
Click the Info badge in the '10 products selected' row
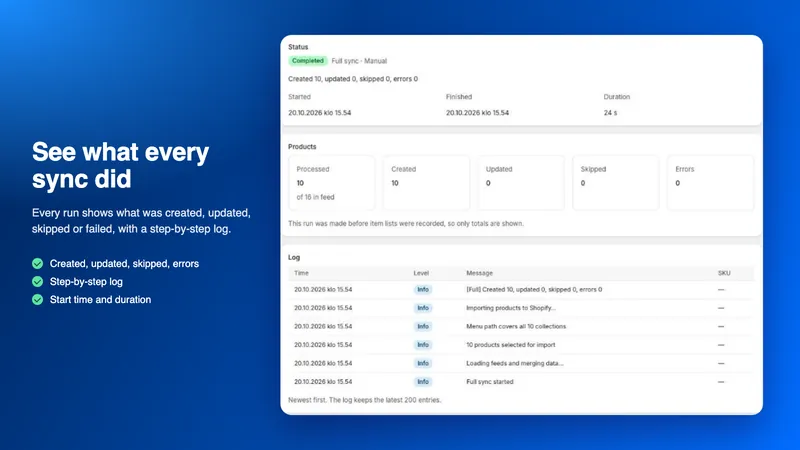click(423, 345)
